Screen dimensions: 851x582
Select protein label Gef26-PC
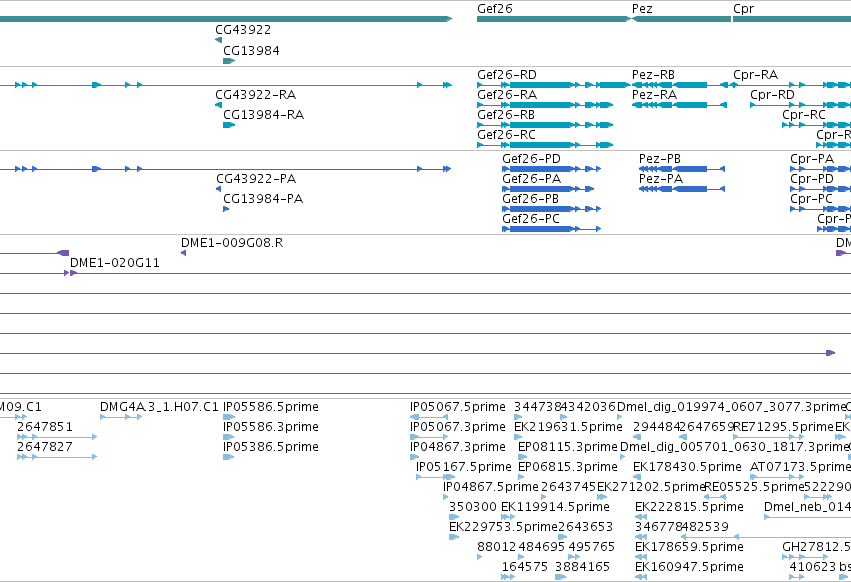click(531, 219)
